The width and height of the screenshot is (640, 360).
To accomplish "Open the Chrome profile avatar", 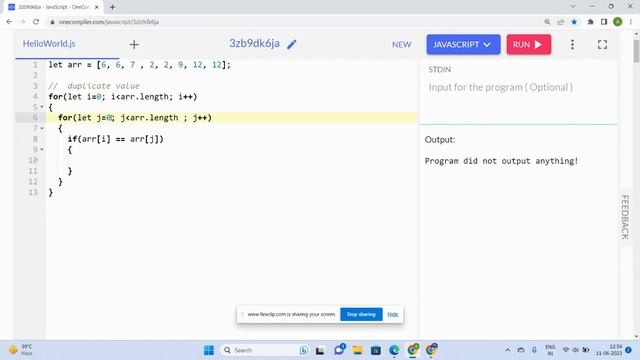I will click(618, 22).
